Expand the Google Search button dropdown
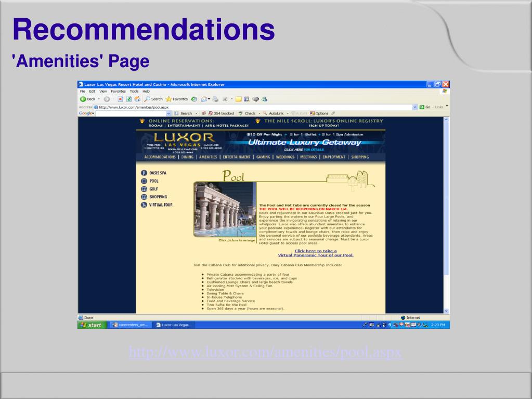 pyautogui.click(x=196, y=113)
